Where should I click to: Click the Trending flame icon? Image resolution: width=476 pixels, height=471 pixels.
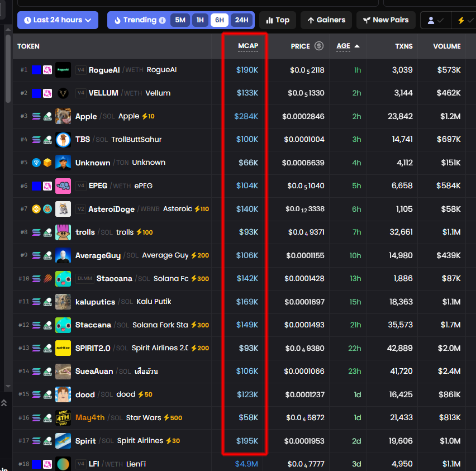click(117, 20)
